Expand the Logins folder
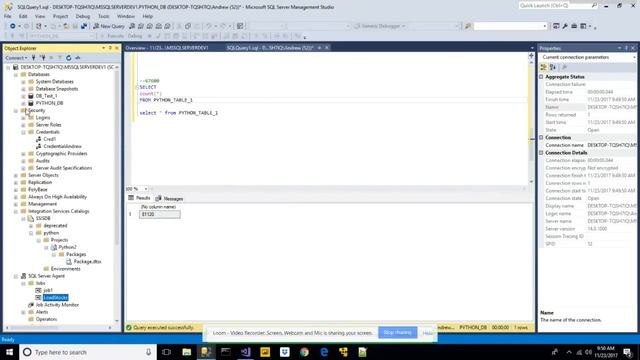This screenshot has width=640, height=360. (23, 118)
